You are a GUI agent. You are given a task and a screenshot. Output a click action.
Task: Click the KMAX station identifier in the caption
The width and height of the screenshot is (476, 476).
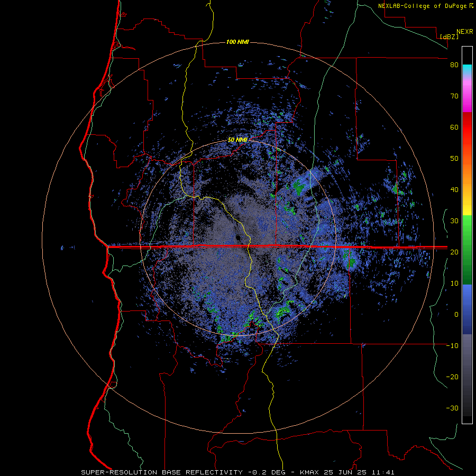click(x=308, y=472)
